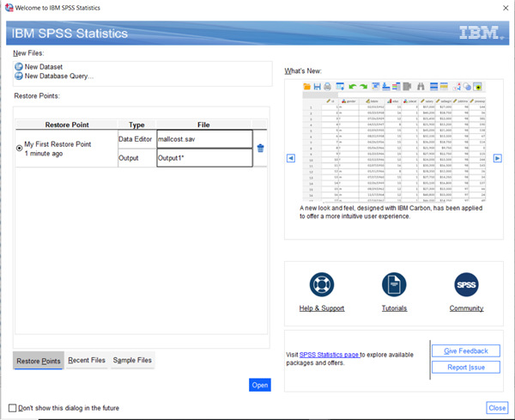Show next What's New slide
This screenshot has width=515, height=420.
(x=497, y=158)
